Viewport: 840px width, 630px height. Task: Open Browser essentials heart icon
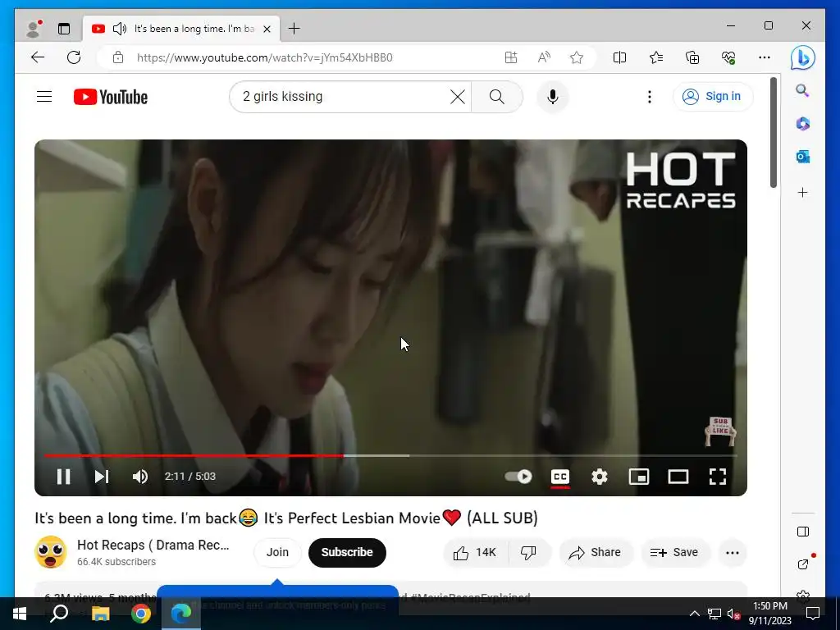click(728, 57)
